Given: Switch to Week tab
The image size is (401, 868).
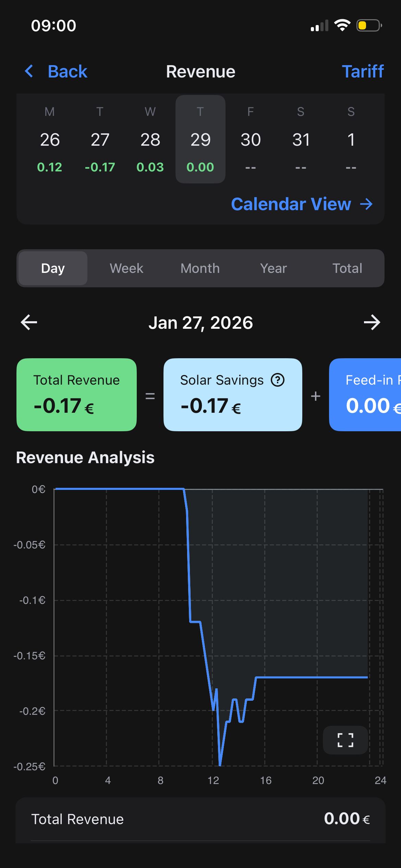Looking at the screenshot, I should 126,268.
